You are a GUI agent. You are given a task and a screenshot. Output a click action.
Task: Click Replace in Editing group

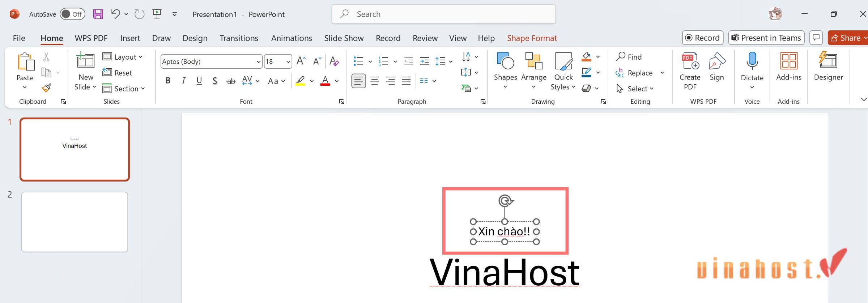(634, 73)
